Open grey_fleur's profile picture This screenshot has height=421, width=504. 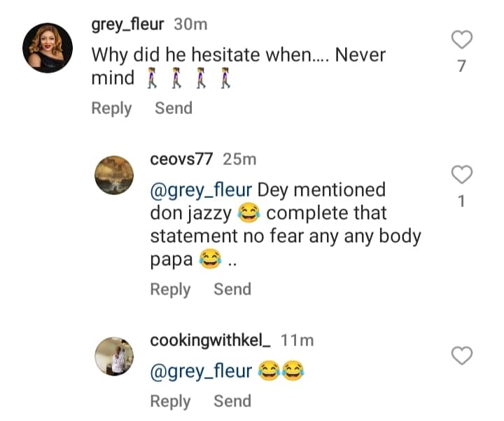point(48,48)
